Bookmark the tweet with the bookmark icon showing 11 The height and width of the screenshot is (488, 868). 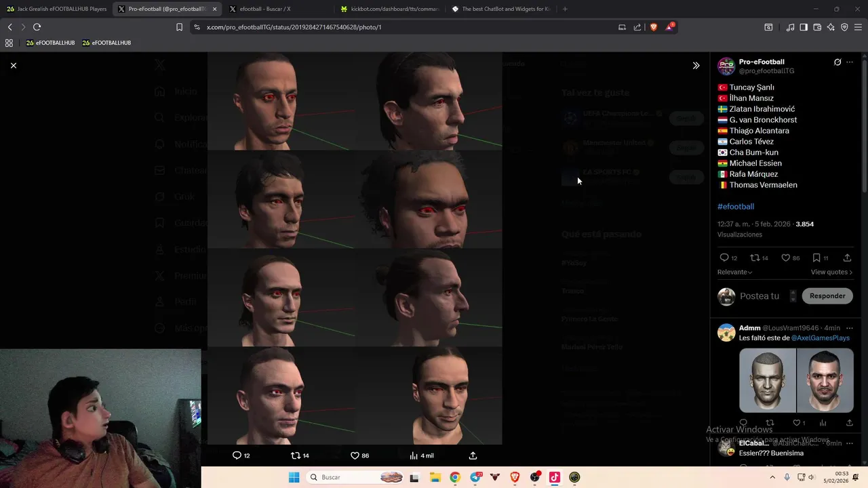click(x=816, y=258)
